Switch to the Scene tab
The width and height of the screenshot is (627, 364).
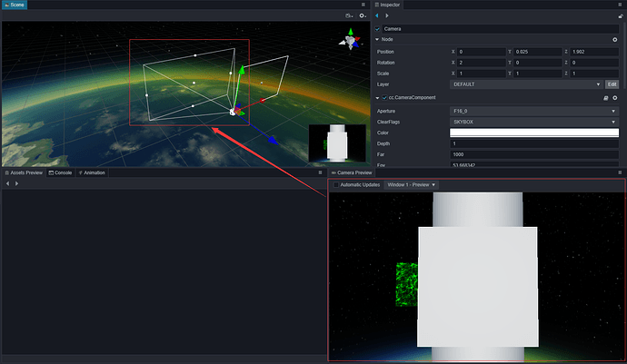(x=14, y=5)
